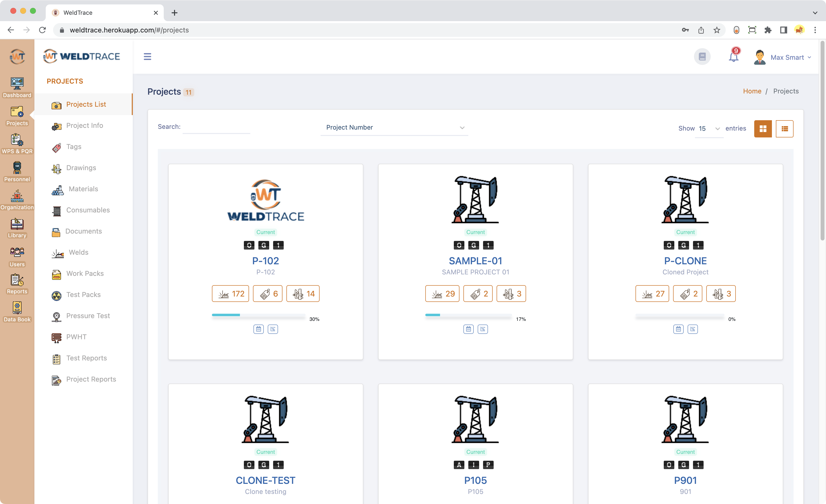Open the notifications bell
The width and height of the screenshot is (826, 504).
pos(734,56)
